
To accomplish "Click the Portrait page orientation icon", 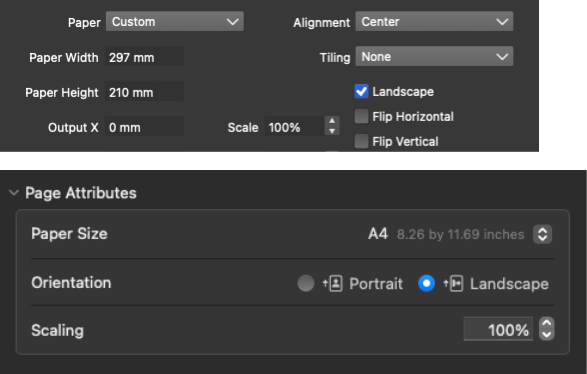I will point(333,283).
